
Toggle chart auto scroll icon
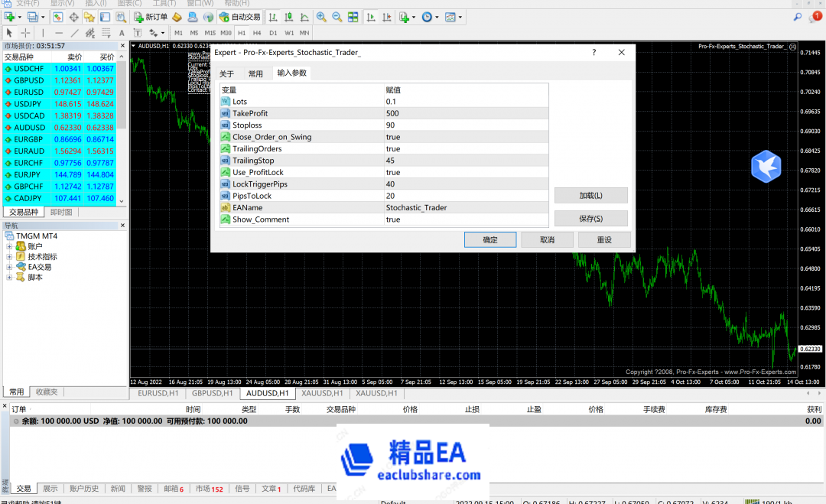[x=371, y=17]
